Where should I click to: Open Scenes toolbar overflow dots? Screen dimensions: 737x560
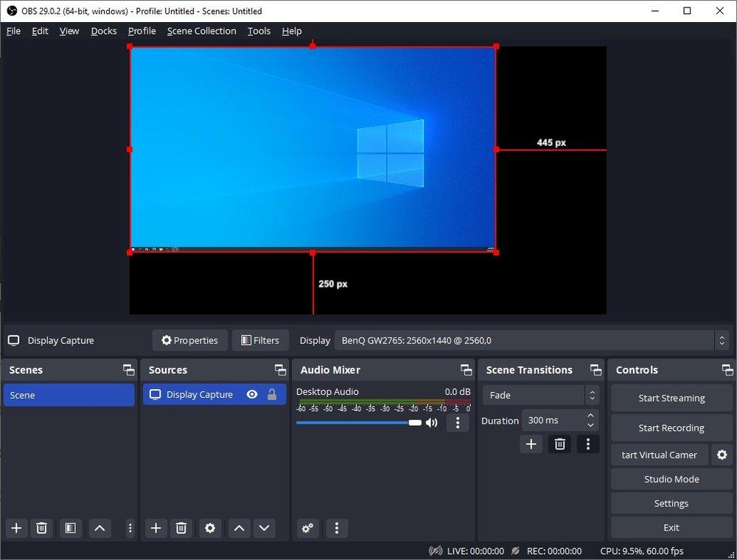click(130, 528)
